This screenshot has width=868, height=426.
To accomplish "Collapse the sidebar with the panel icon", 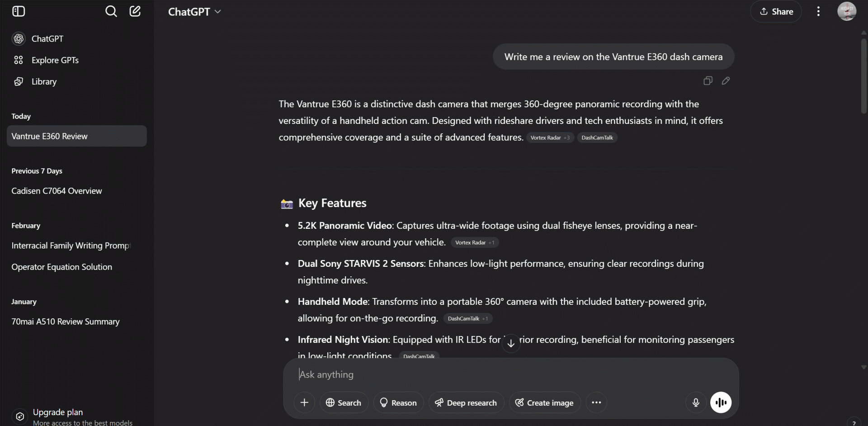I will 19,11.
